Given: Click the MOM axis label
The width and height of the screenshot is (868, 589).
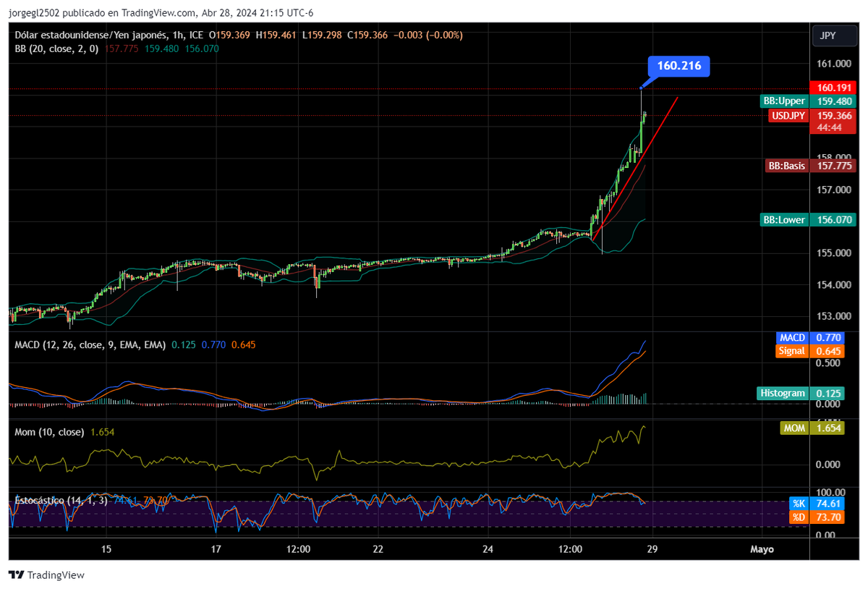Looking at the screenshot, I should coord(794,428).
